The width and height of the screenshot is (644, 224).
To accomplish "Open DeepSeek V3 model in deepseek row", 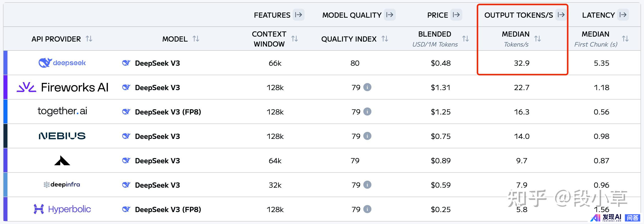I will pyautogui.click(x=158, y=63).
